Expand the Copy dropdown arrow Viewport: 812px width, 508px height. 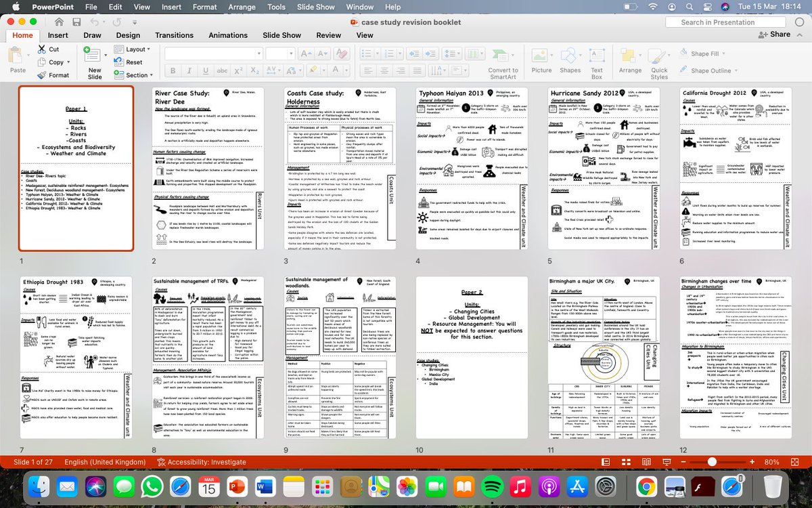coord(68,62)
